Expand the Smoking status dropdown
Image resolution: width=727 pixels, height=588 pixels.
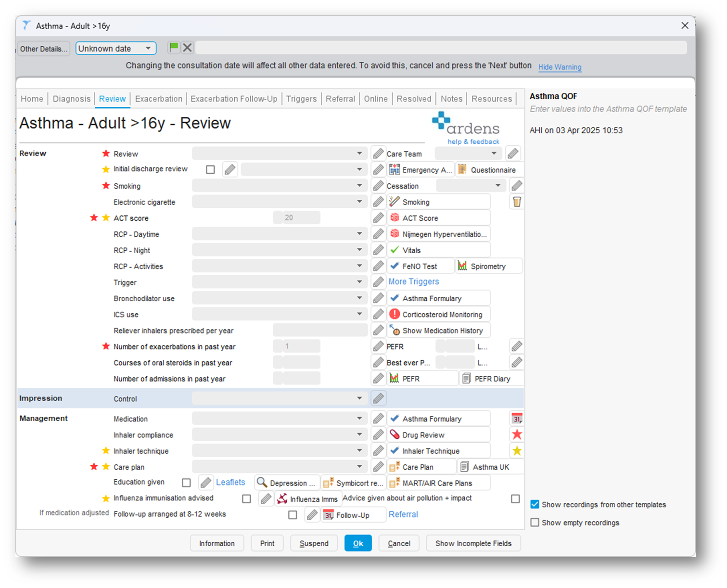coord(280,186)
